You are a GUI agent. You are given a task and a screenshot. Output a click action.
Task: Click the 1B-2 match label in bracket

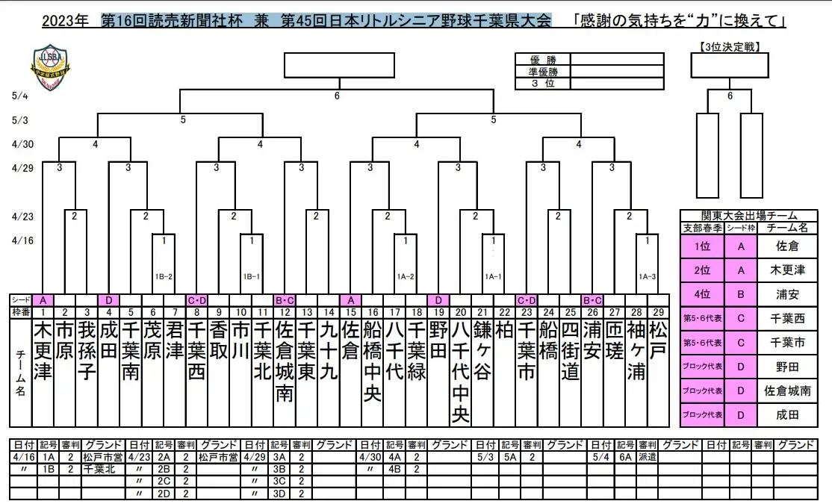coord(164,276)
